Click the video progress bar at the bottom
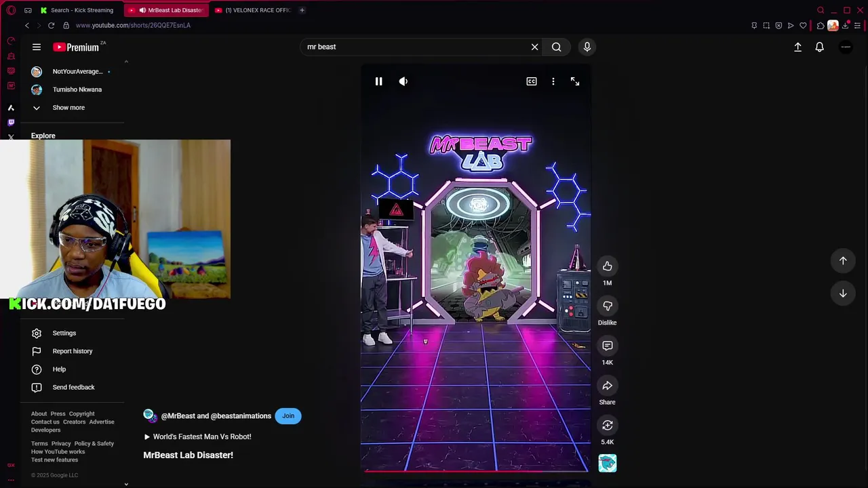This screenshot has height=488, width=868. (x=475, y=470)
